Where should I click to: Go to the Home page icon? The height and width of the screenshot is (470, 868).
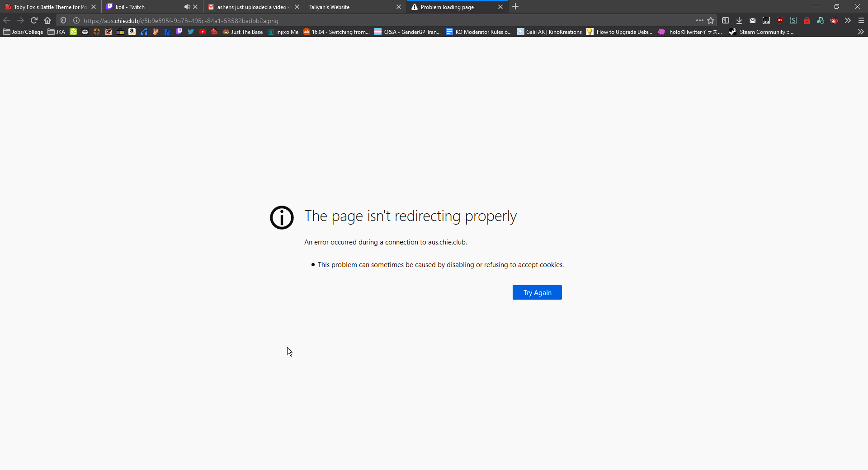[x=47, y=20]
